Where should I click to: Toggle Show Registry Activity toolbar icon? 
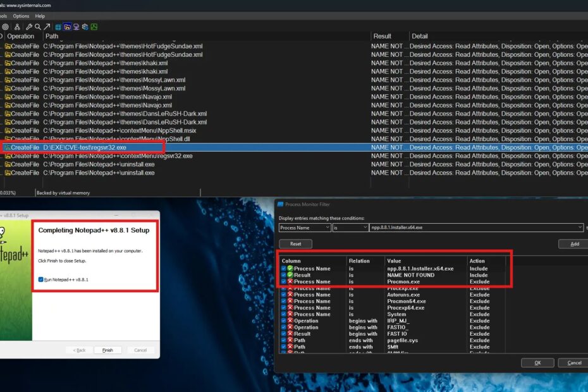point(58,27)
